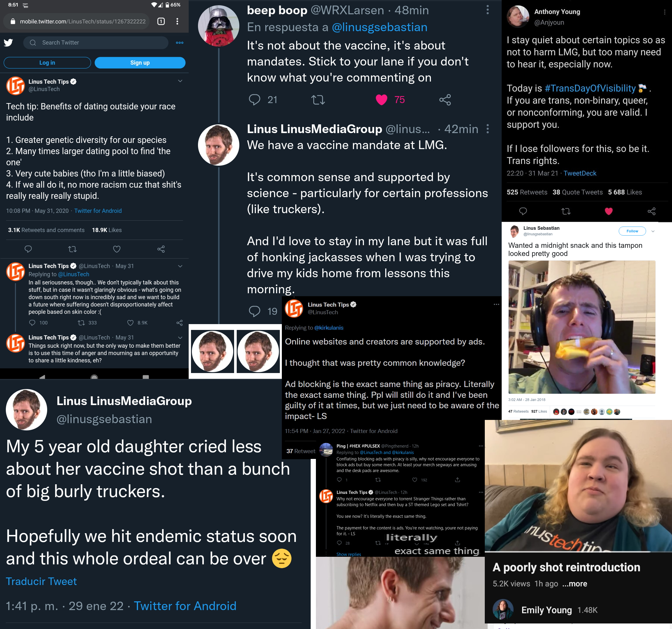Click the Log in button
The height and width of the screenshot is (629, 672).
pyautogui.click(x=47, y=63)
